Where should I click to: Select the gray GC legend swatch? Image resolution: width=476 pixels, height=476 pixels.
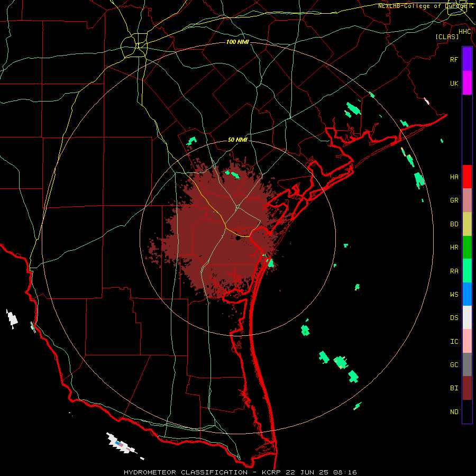[x=467, y=364]
